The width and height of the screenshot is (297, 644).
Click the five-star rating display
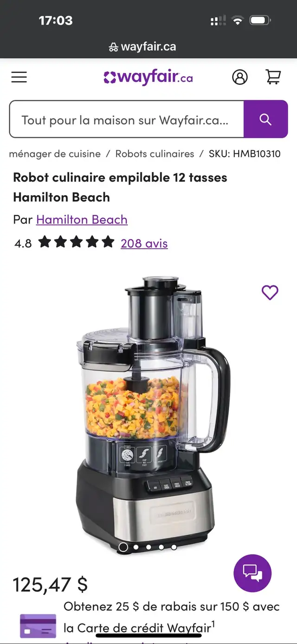tap(77, 242)
